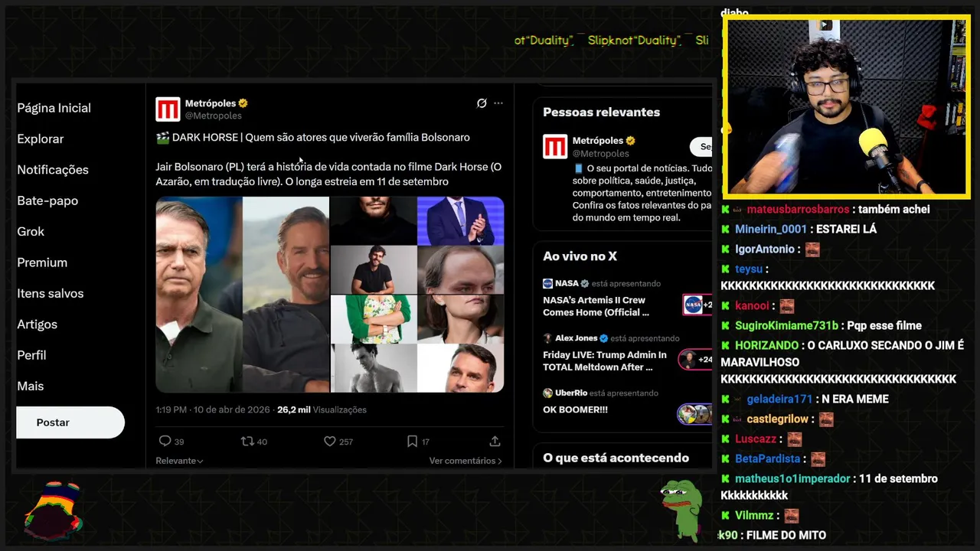Screen dimensions: 980x551
Task: Open Mais menu in sidebar
Action: point(31,386)
